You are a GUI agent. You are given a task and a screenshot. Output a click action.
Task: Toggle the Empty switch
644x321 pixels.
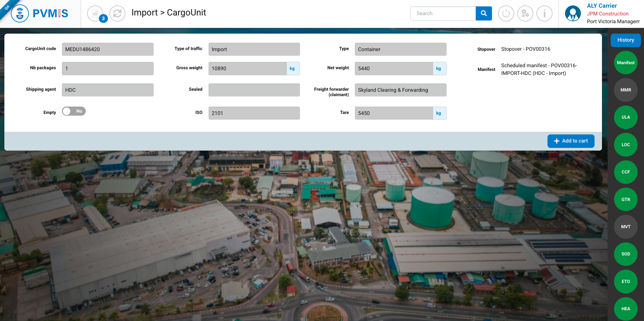pos(74,111)
